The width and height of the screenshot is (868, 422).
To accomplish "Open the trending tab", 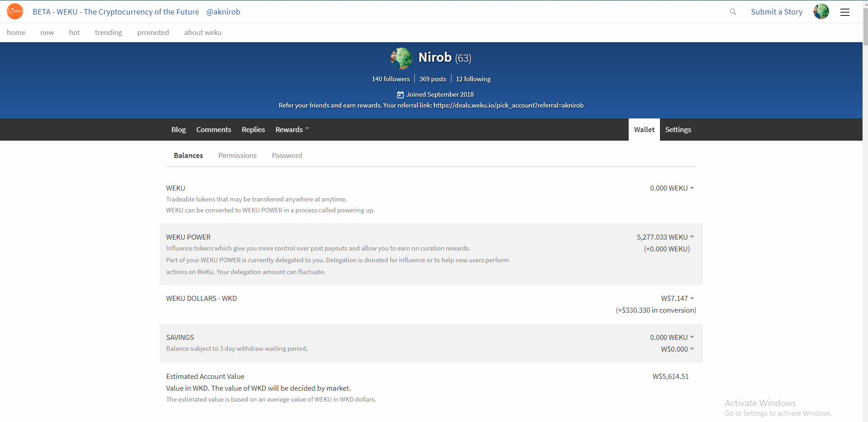I will pyautogui.click(x=108, y=32).
